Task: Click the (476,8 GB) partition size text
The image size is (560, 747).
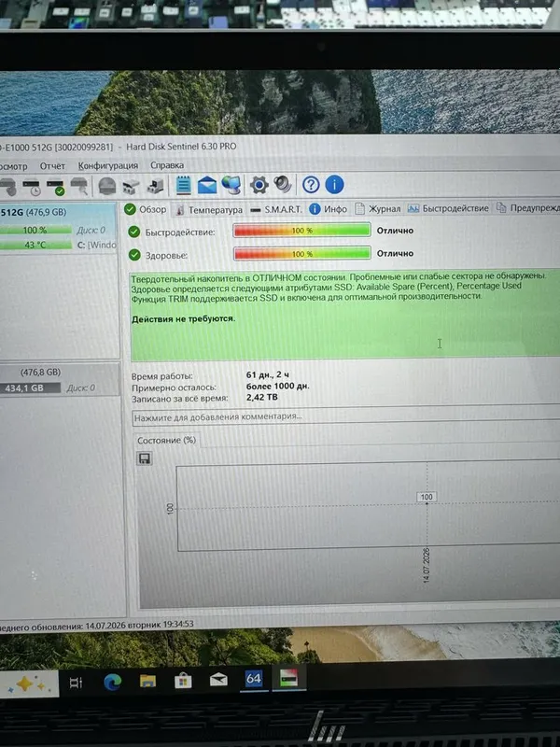Action: tap(40, 372)
